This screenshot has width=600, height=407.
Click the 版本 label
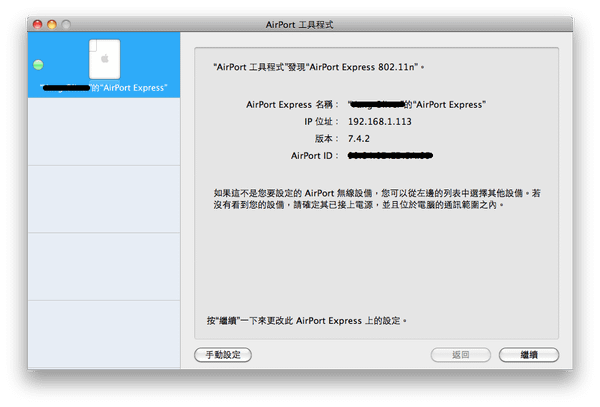(x=327, y=138)
